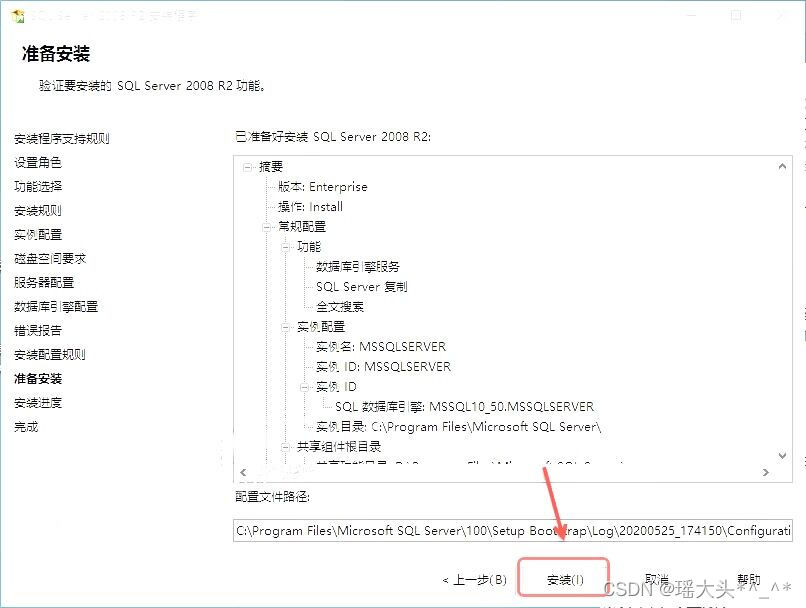Select the 数据库引擎配置 step
Image resolution: width=806 pixels, height=608 pixels.
(x=56, y=306)
